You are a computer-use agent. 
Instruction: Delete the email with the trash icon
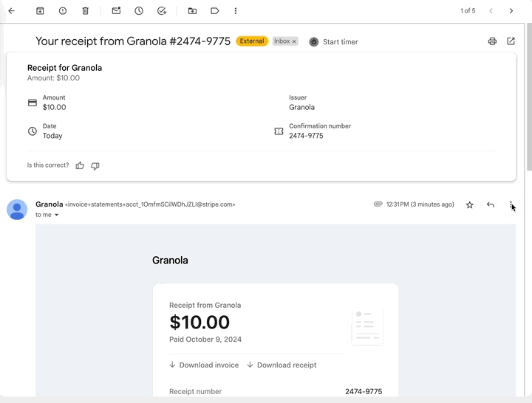pos(85,11)
